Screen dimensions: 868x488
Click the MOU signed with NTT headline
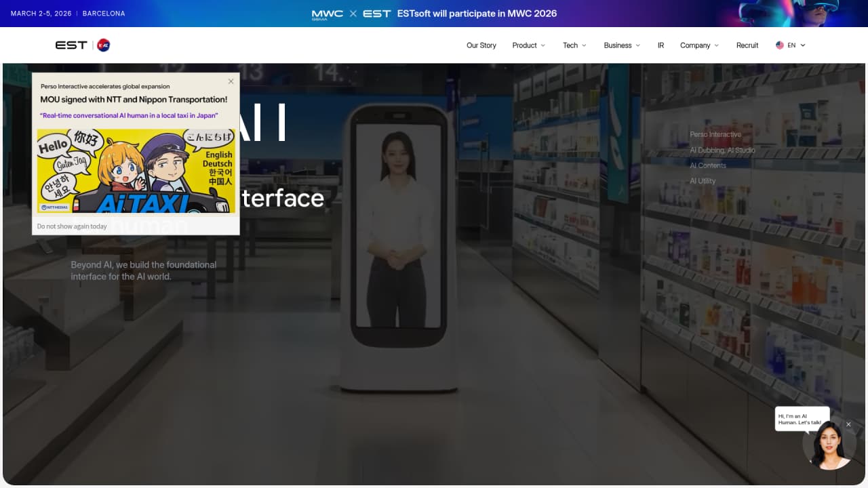(134, 100)
